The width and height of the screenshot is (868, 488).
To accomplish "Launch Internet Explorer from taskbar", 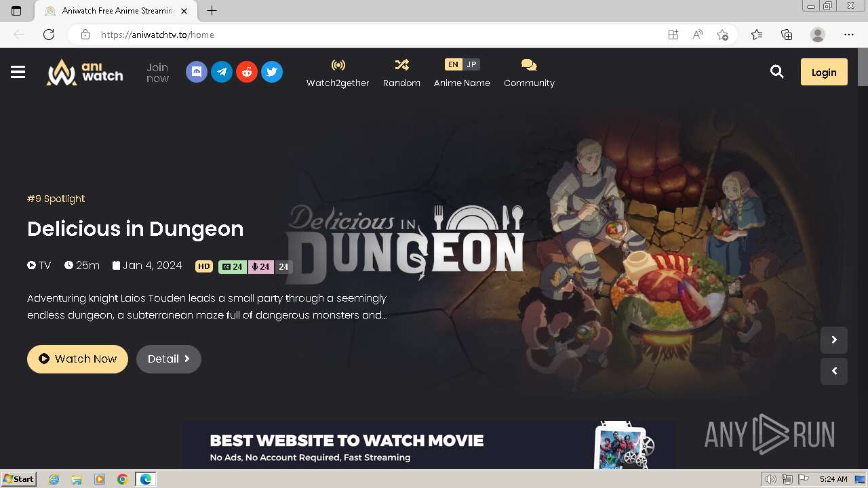I will 54,479.
